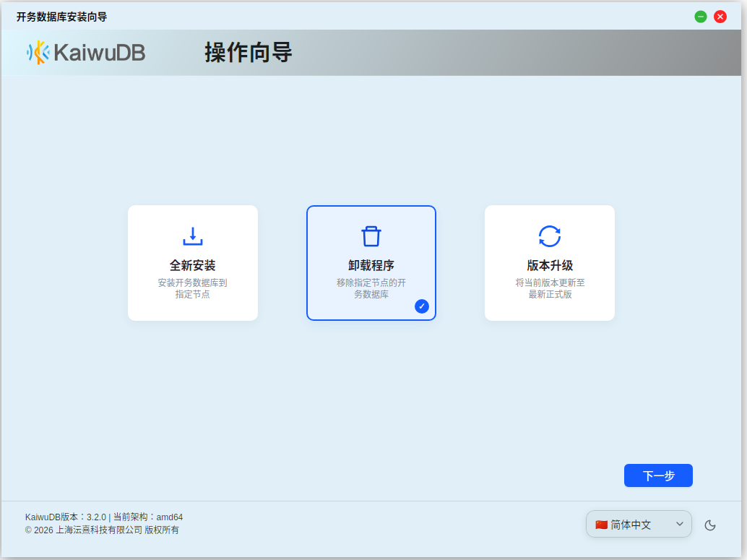Viewport: 747px width, 560px height.
Task: Click the 操作向导 heading
Action: [249, 53]
